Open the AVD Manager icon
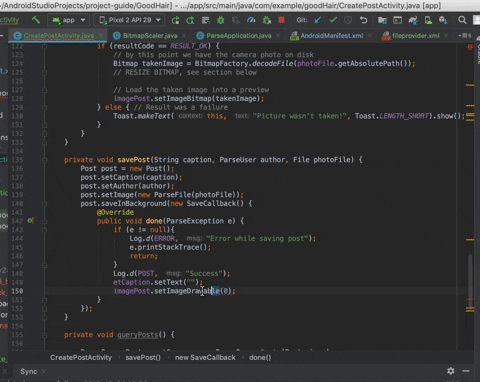 [x=428, y=20]
